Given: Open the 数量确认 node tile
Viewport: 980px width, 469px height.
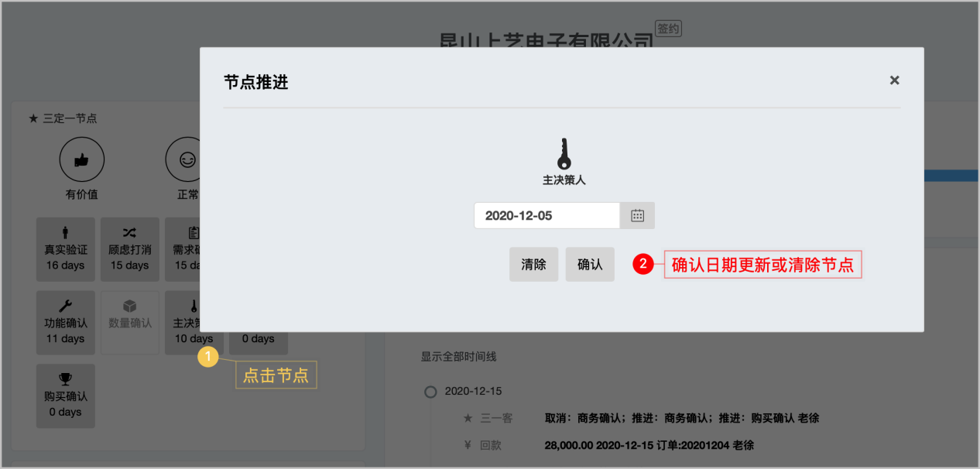Looking at the screenshot, I should click(x=129, y=323).
